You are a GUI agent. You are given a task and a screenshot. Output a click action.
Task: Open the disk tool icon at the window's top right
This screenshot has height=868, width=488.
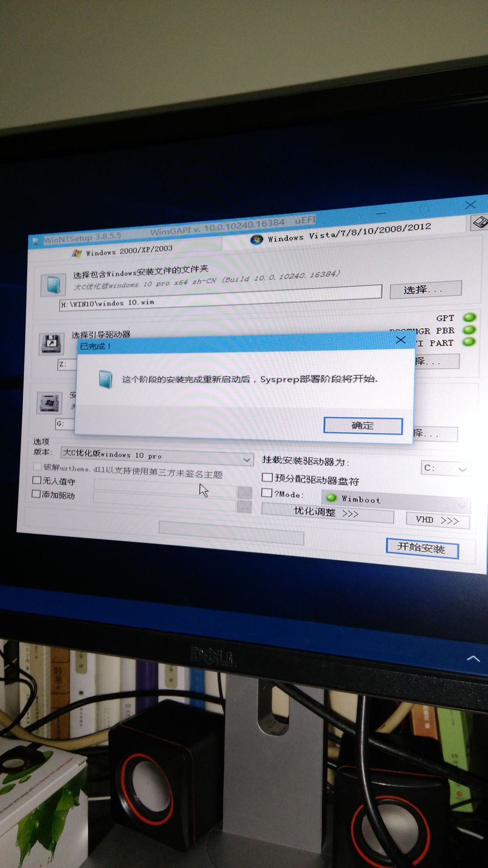(479, 222)
